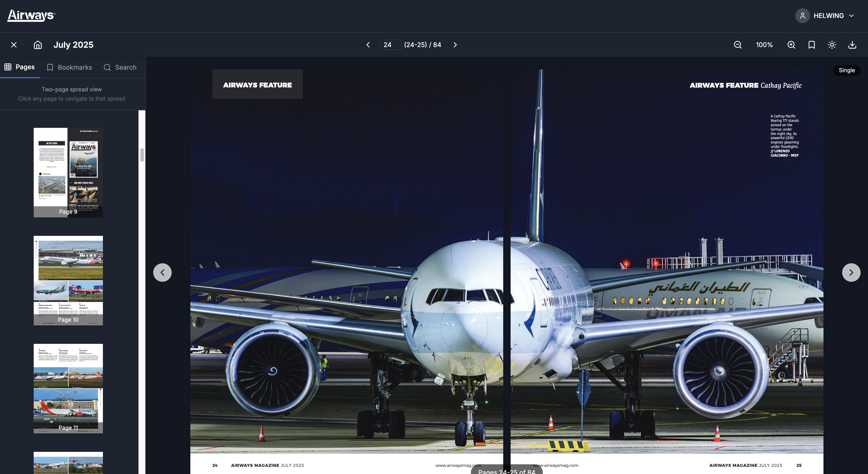Click the home icon
This screenshot has height=474, width=868.
38,45
